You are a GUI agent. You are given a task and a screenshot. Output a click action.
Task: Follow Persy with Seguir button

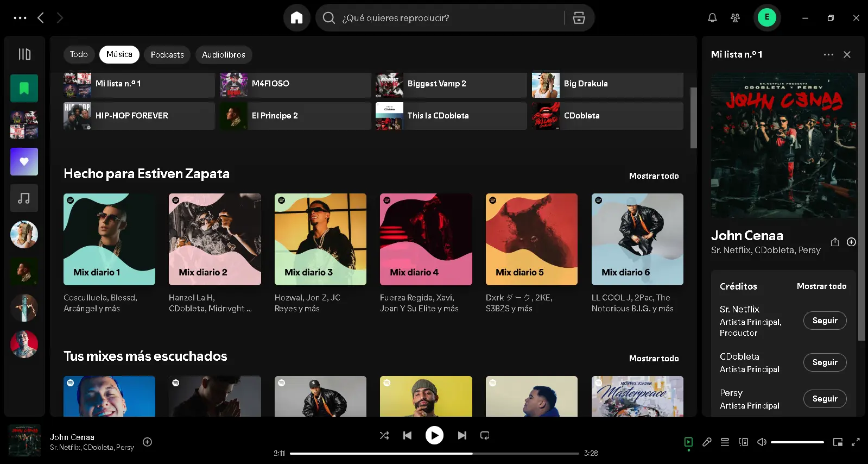click(x=825, y=399)
